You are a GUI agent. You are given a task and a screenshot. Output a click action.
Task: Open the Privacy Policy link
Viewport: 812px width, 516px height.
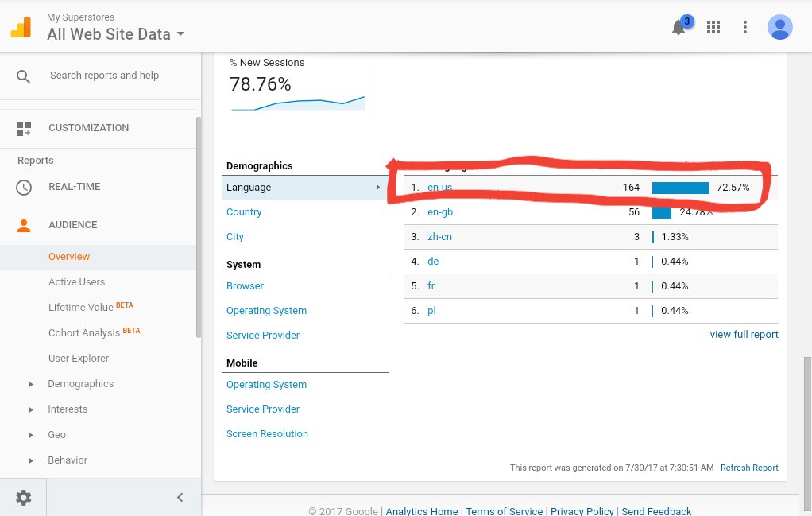point(582,511)
